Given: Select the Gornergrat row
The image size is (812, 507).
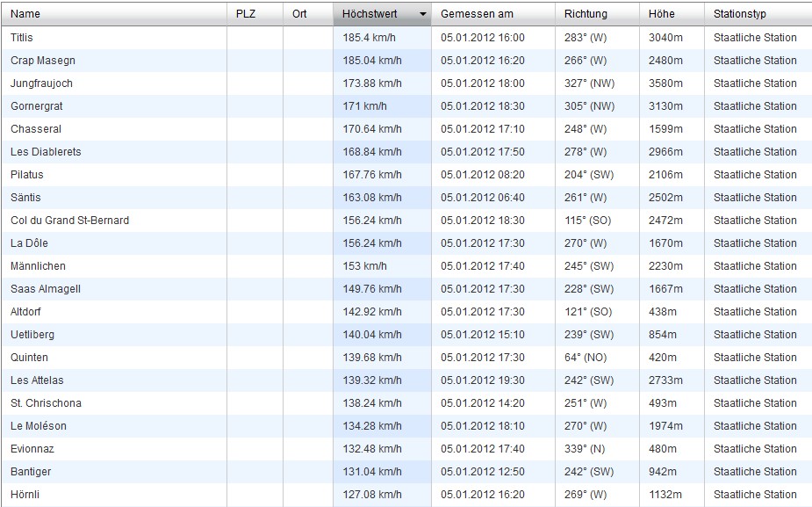Looking at the screenshot, I should point(37,106).
